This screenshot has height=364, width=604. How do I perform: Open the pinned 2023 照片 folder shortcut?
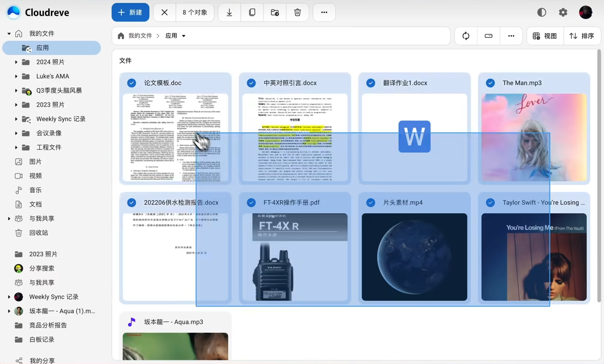pyautogui.click(x=51, y=254)
